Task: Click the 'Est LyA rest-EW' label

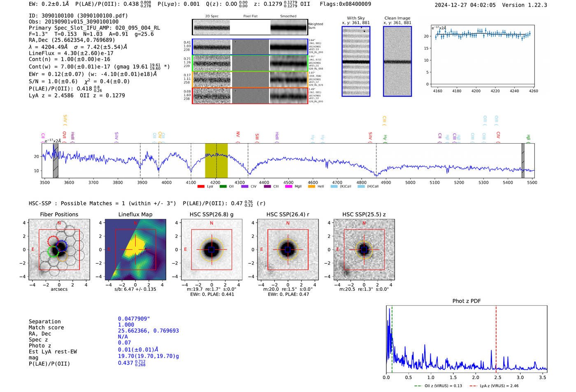Action: [53, 352]
